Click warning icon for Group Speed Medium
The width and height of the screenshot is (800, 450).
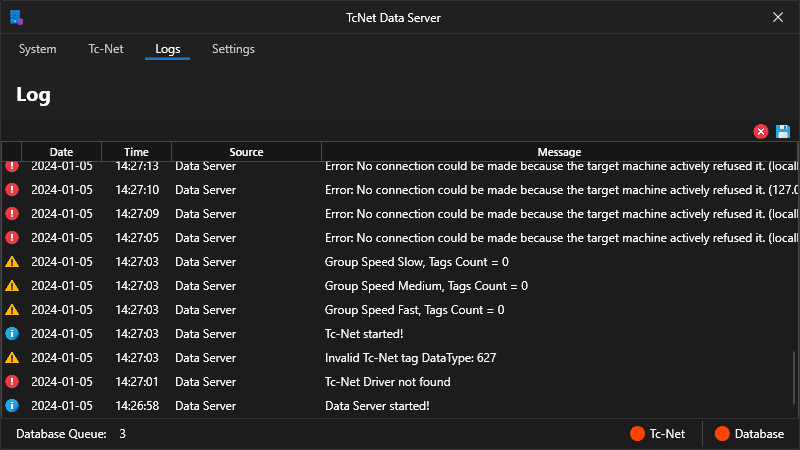click(x=12, y=286)
